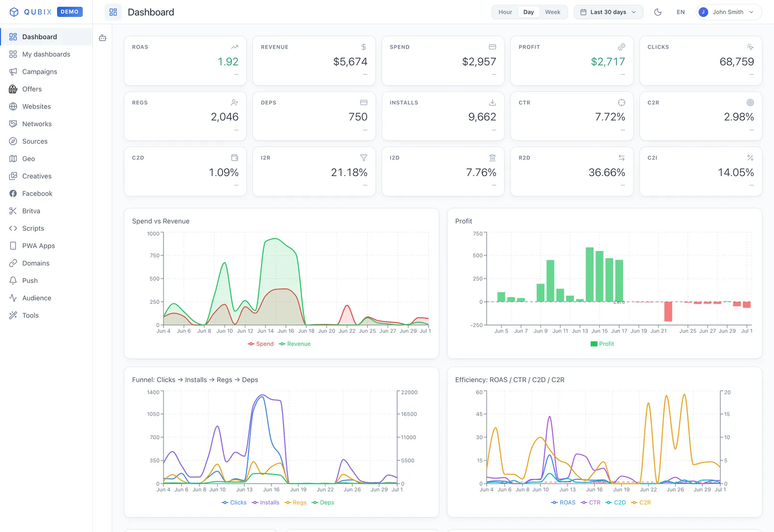
Task: Click the dashboard grid icon beside title
Action: point(113,12)
